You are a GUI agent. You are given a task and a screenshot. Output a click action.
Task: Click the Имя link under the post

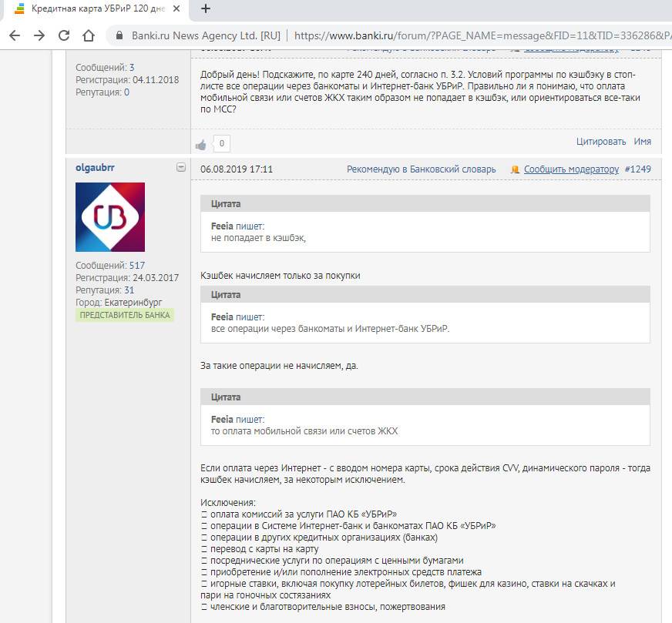point(642,142)
